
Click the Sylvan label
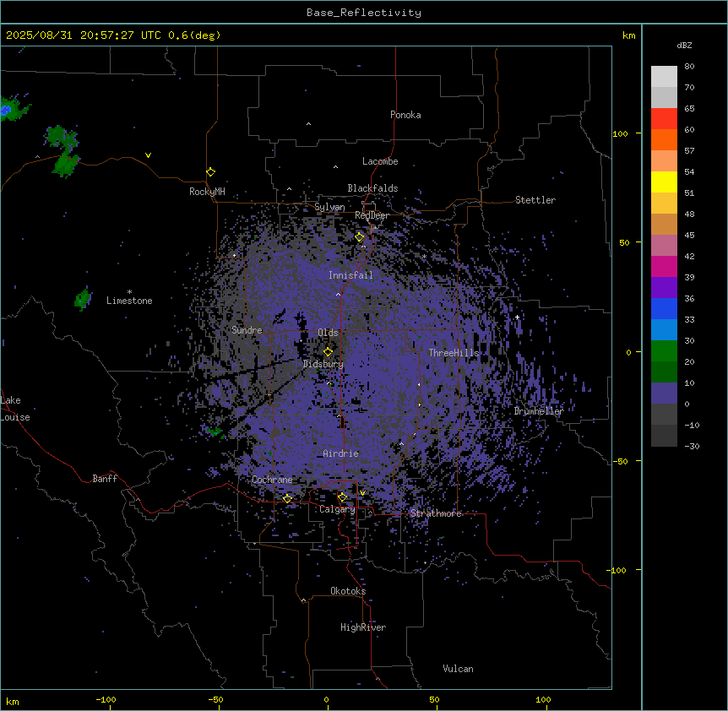click(x=329, y=207)
